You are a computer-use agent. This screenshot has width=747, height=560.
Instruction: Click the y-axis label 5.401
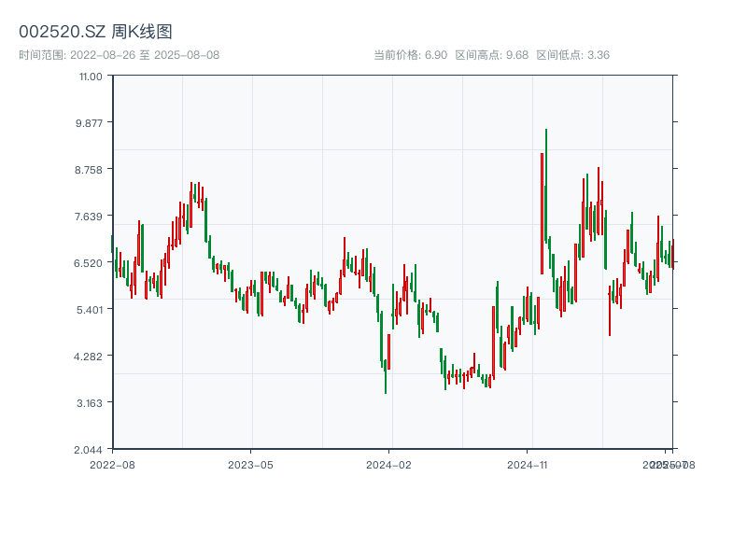pos(90,310)
